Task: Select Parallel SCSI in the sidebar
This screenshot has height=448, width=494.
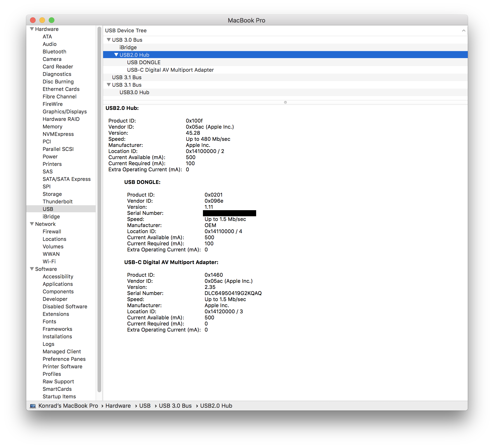Action: (58, 149)
